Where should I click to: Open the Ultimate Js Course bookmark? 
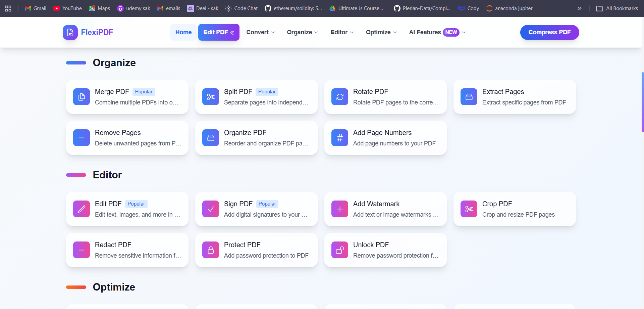click(x=356, y=8)
